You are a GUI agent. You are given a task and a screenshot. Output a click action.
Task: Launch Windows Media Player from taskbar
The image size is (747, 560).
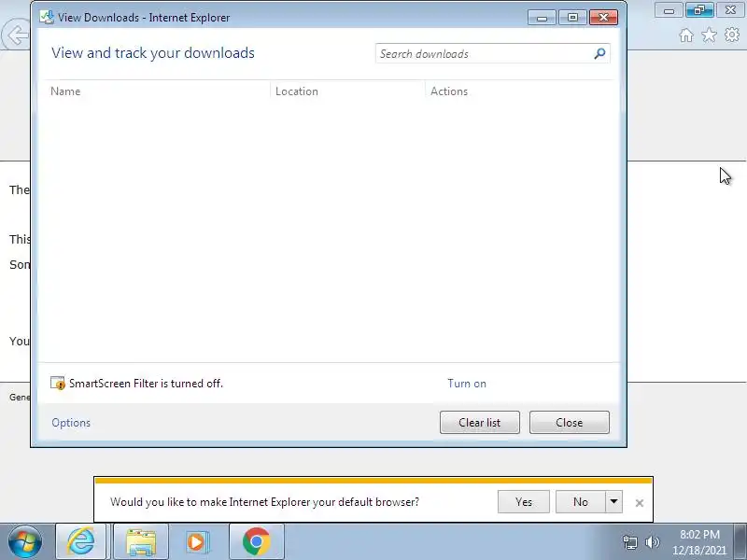[197, 542]
